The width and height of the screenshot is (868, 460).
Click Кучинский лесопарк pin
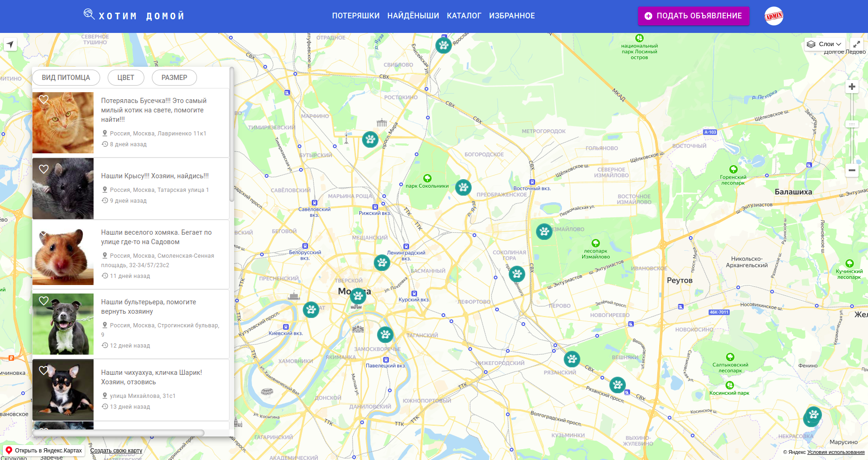[x=849, y=263]
